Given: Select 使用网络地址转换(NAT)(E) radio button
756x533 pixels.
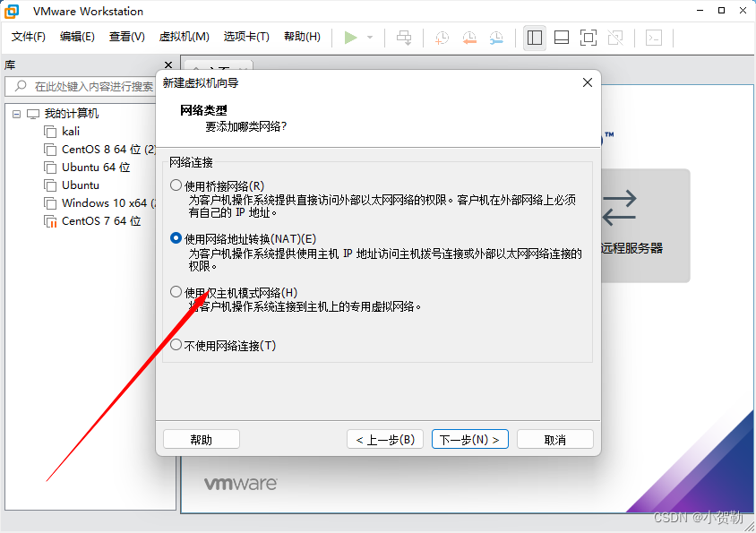Looking at the screenshot, I should [x=176, y=238].
